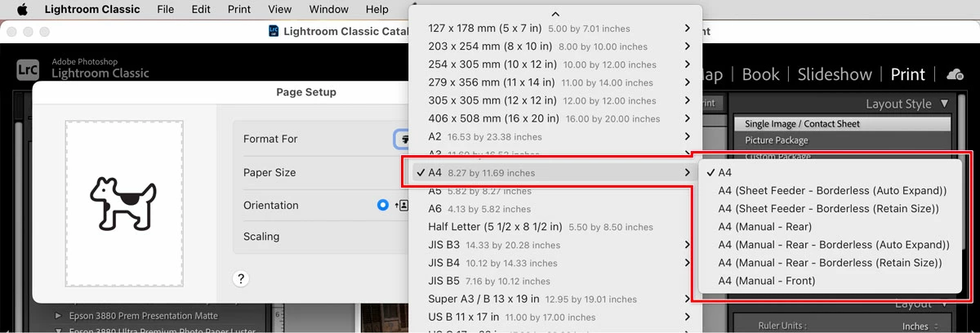The height and width of the screenshot is (333, 980).
Task: Open Ruler Units Inches dropdown
Action: [921, 326]
